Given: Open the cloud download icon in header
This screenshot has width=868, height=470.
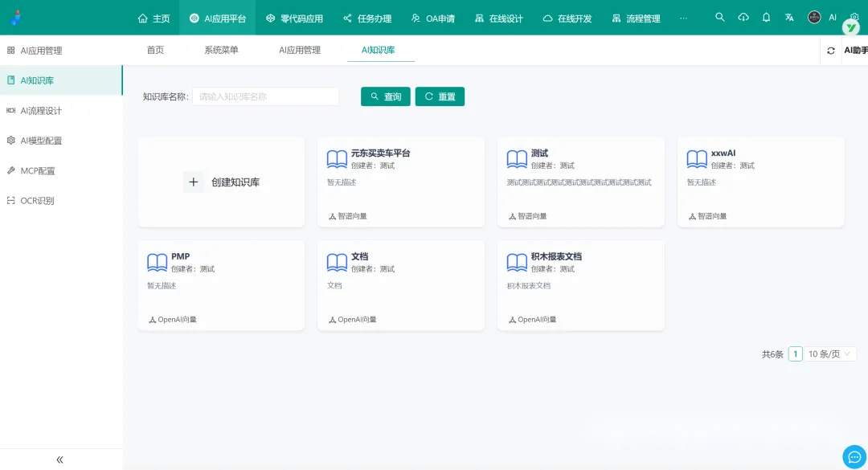Looking at the screenshot, I should point(743,18).
